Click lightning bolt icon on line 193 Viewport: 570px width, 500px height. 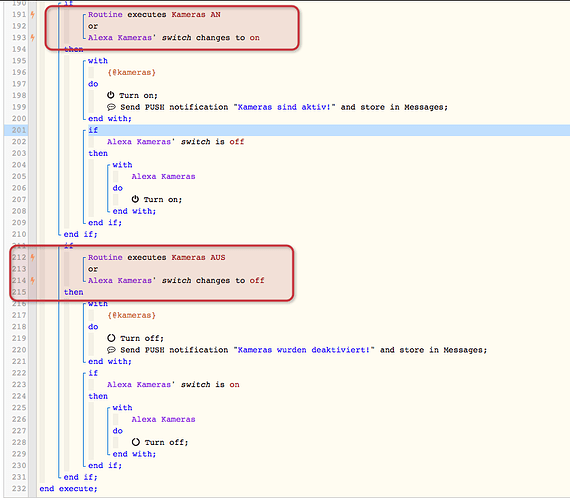32,37
